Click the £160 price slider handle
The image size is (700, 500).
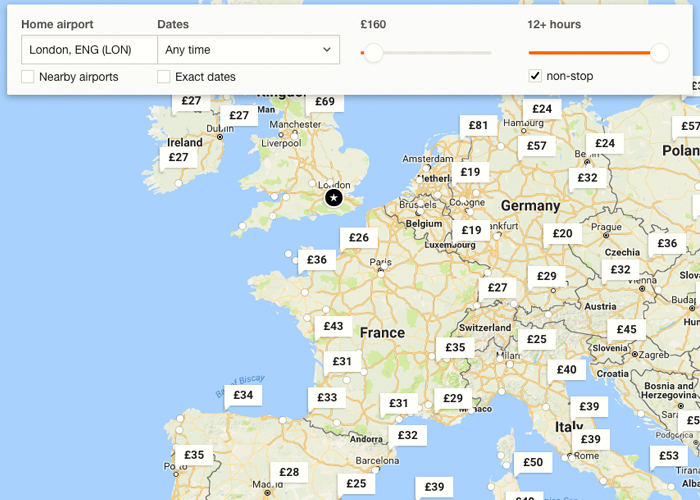pyautogui.click(x=373, y=53)
